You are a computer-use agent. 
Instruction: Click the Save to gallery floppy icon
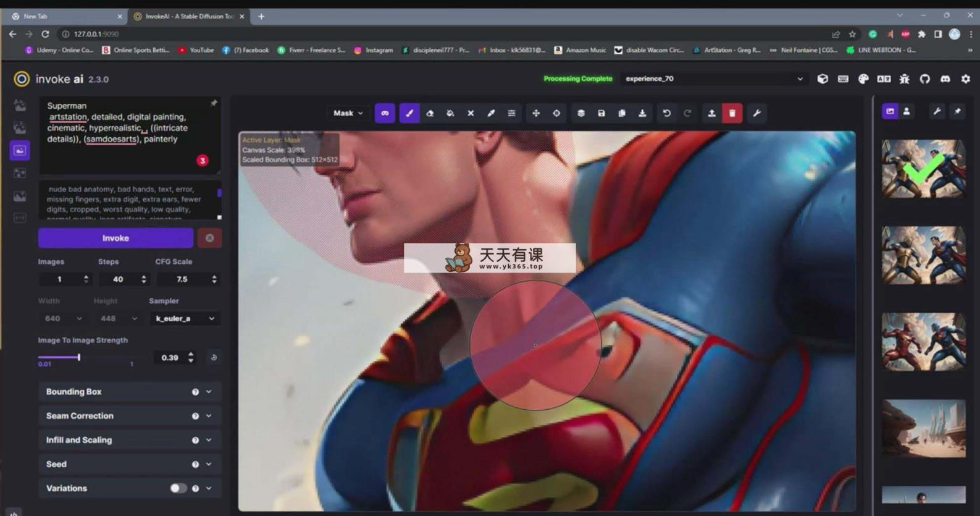click(x=601, y=113)
